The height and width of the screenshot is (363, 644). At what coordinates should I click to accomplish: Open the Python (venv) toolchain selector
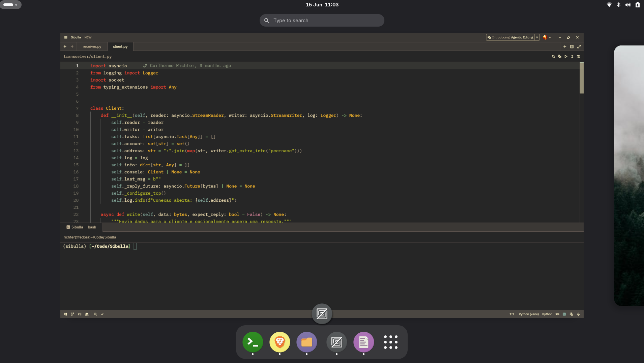(x=528, y=314)
